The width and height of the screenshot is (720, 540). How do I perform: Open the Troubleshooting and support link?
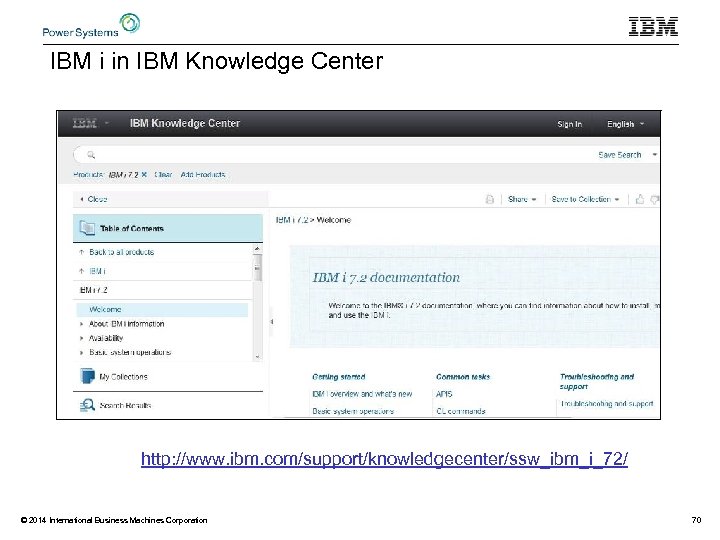(x=607, y=404)
